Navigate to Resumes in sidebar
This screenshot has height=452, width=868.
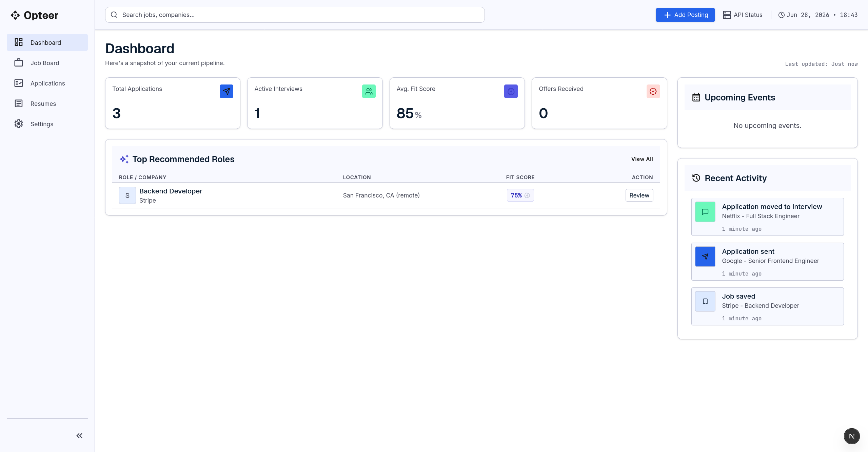tap(47, 103)
